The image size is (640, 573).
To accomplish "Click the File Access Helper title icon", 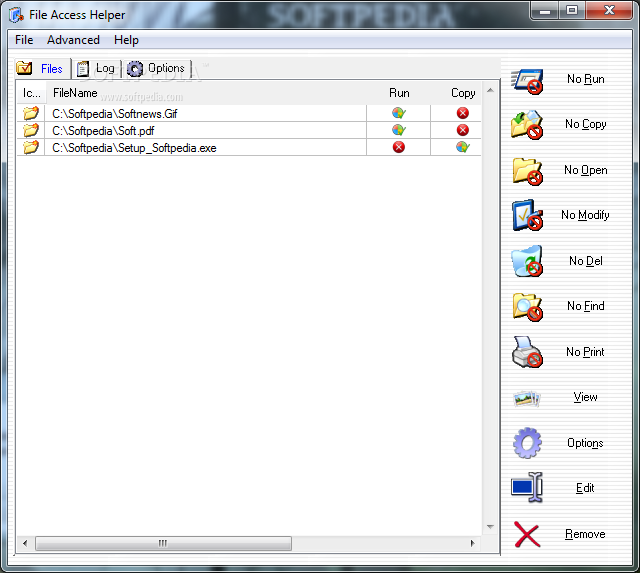I will (x=16, y=15).
